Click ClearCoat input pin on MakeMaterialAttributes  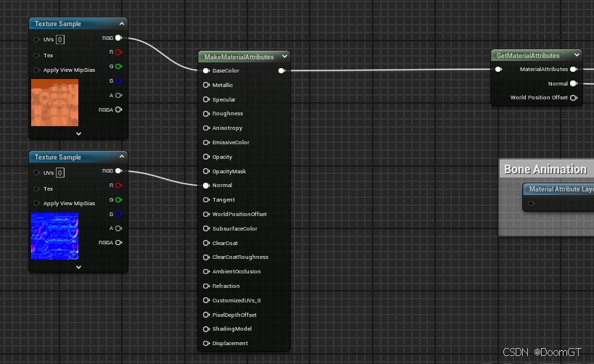click(206, 243)
